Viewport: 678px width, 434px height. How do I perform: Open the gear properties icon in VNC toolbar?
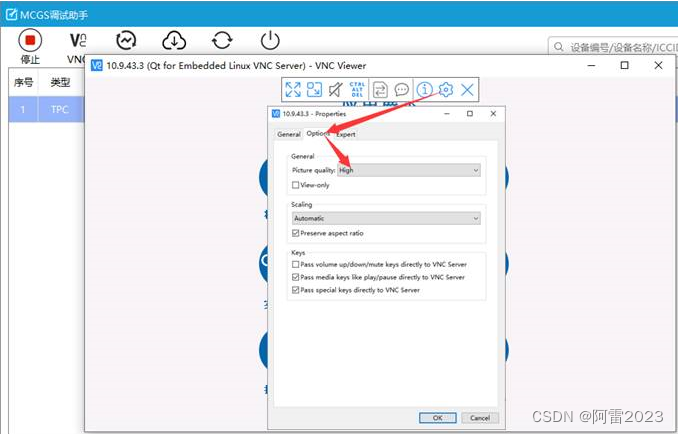446,89
